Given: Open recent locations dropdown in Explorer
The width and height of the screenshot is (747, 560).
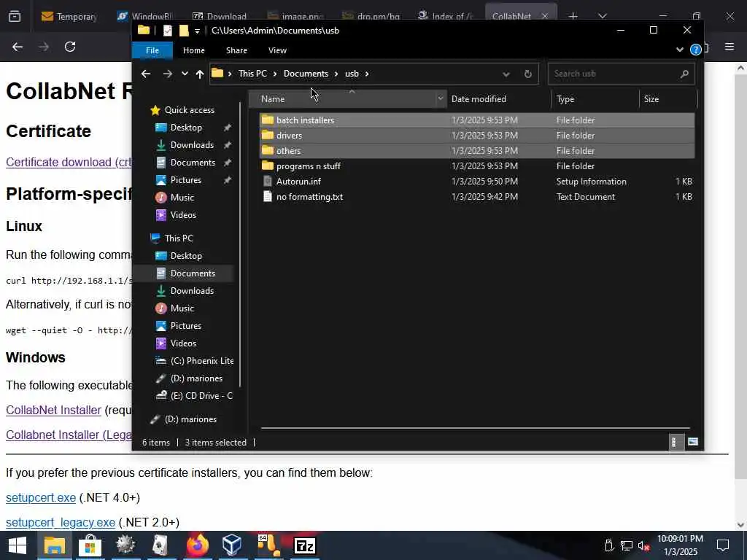Looking at the screenshot, I should (185, 74).
